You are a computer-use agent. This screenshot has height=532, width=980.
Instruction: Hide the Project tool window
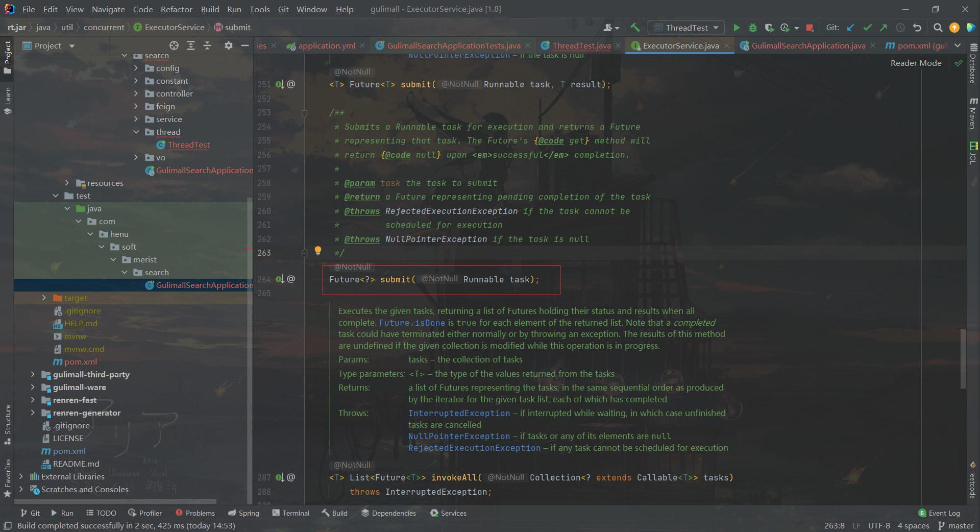tap(245, 45)
